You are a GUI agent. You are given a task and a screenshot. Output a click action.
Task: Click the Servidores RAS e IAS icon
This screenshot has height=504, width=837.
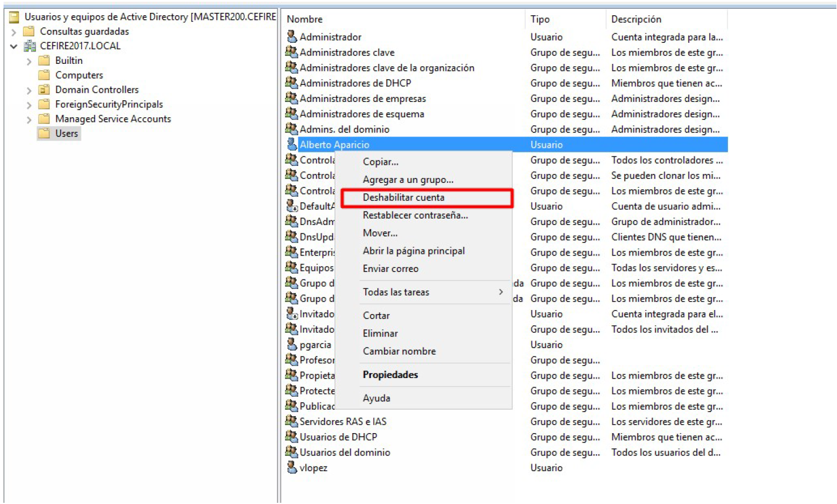pyautogui.click(x=291, y=421)
